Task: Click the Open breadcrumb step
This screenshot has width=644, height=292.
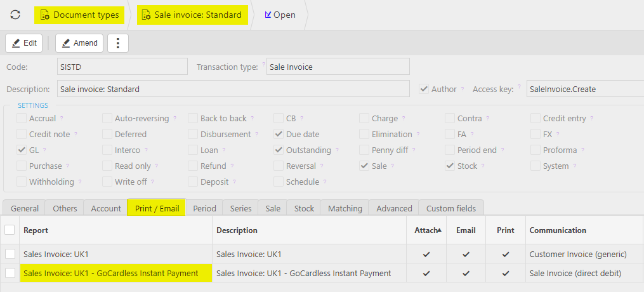Action: tap(279, 15)
